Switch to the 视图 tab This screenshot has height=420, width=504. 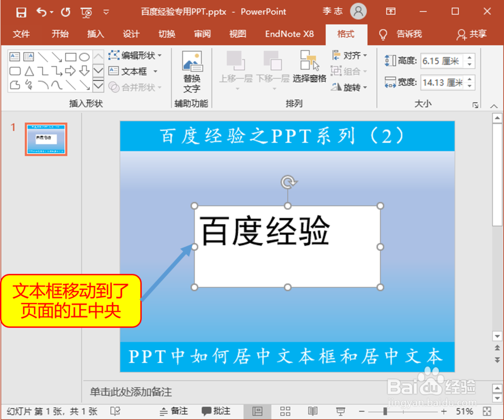point(238,34)
